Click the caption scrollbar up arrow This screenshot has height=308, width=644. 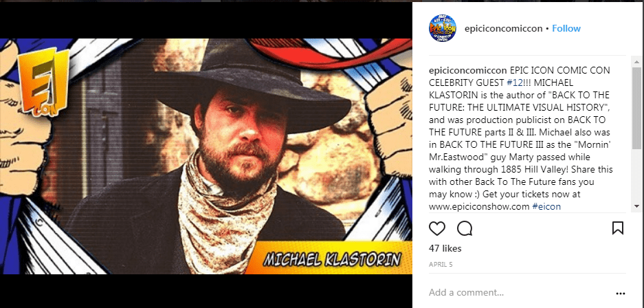[x=636, y=62]
